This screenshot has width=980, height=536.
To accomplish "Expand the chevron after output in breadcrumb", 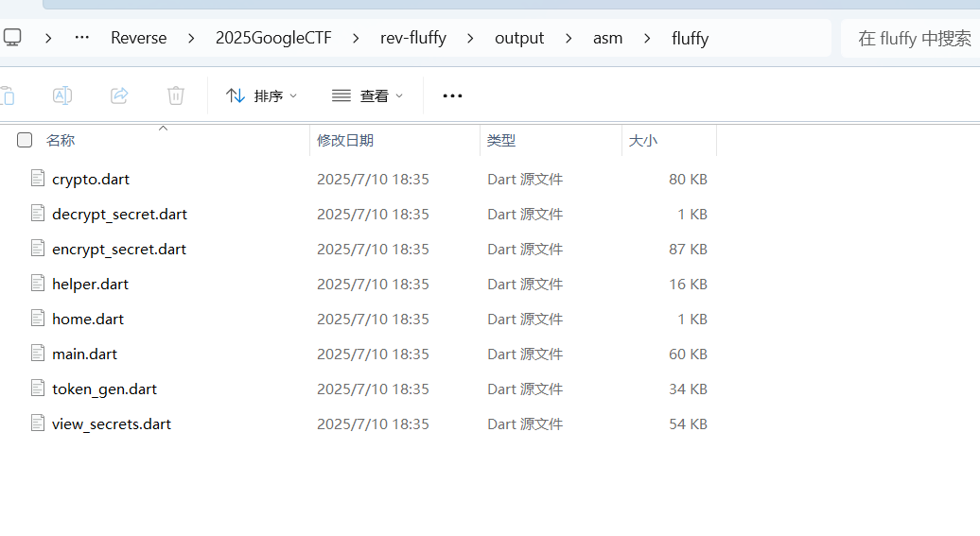I will (x=569, y=38).
